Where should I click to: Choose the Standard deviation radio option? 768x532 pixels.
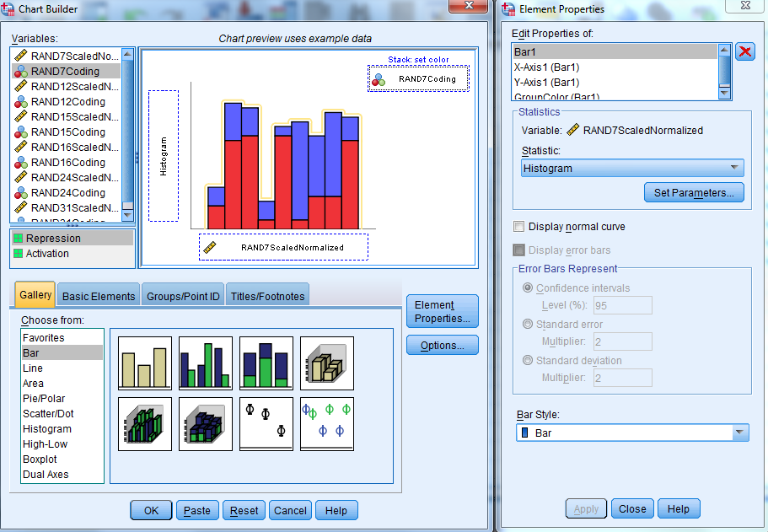coord(529,361)
